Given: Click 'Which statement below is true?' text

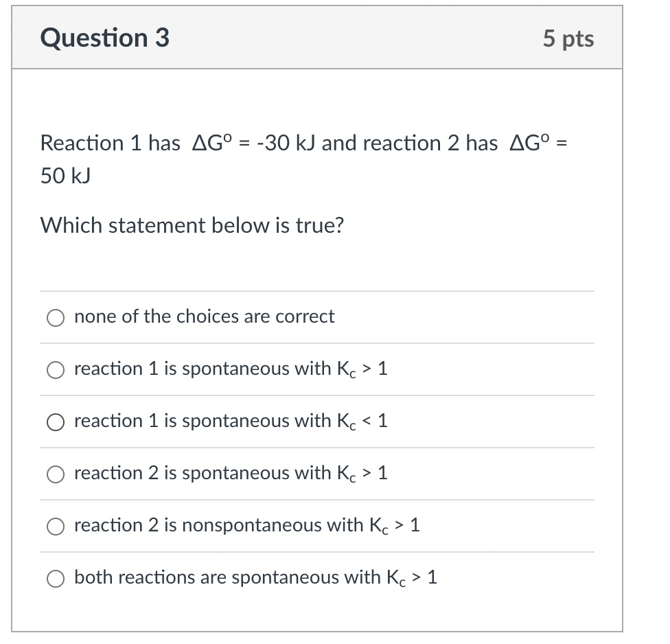Looking at the screenshot, I should (x=192, y=225).
